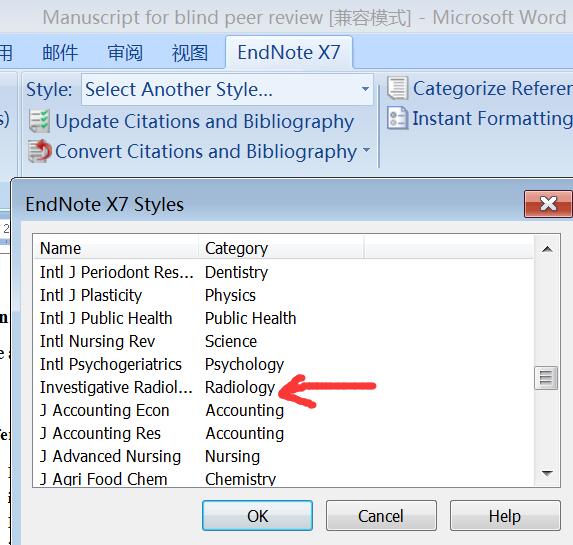Viewport: 573px width, 545px height.
Task: Click the scroll up arrow of styles list
Action: 547,249
